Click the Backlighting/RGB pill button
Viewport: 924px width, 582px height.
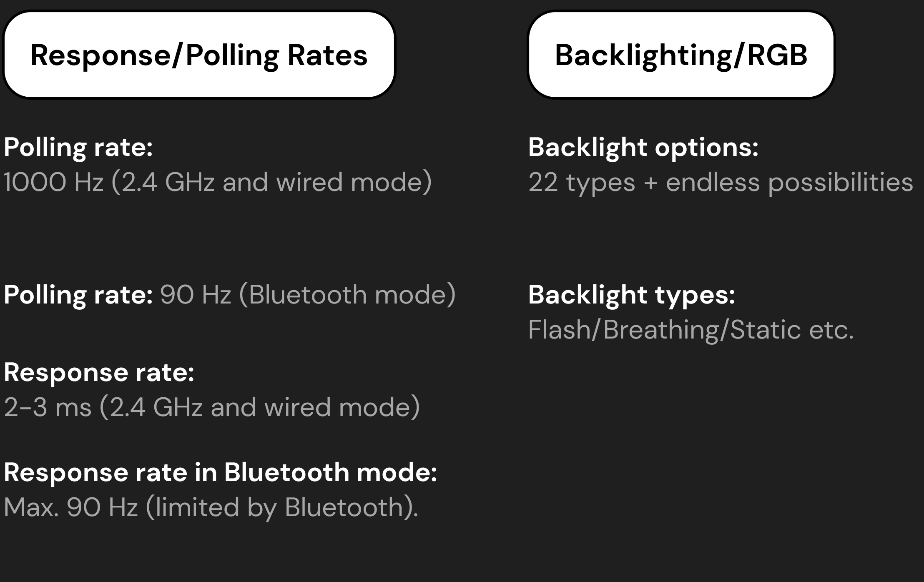pos(681,55)
